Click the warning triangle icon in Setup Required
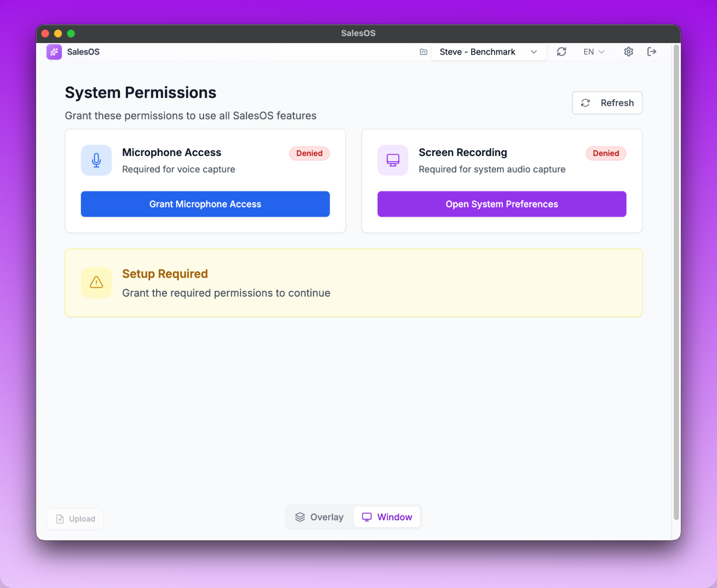Screen dimensions: 717x588 pyautogui.click(x=96, y=282)
